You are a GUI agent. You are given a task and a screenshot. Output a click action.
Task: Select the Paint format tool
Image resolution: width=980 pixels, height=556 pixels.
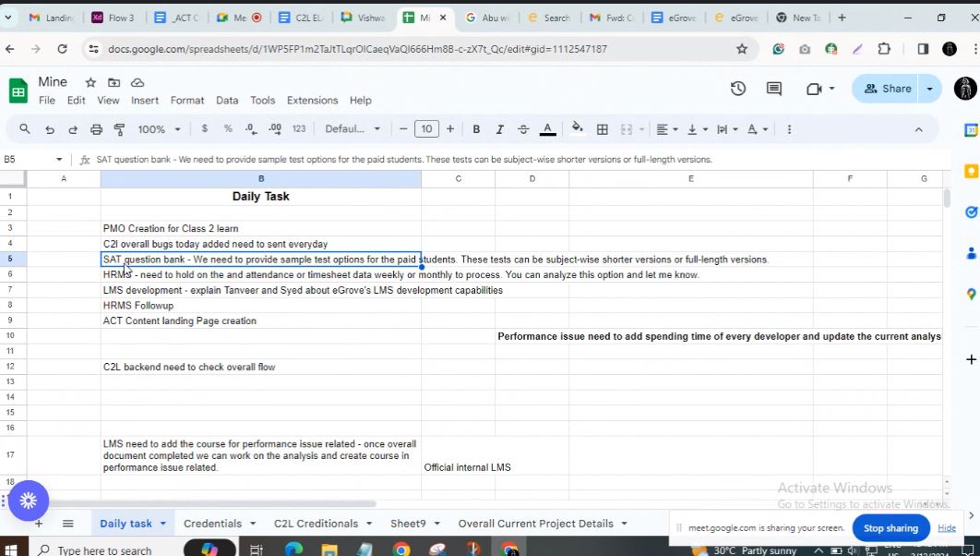tap(119, 129)
